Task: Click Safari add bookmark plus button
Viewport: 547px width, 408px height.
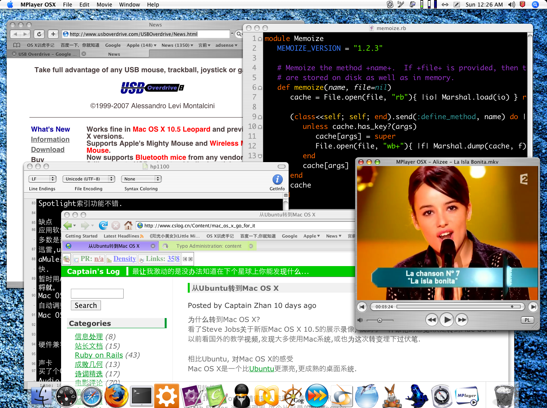Action: (x=53, y=34)
